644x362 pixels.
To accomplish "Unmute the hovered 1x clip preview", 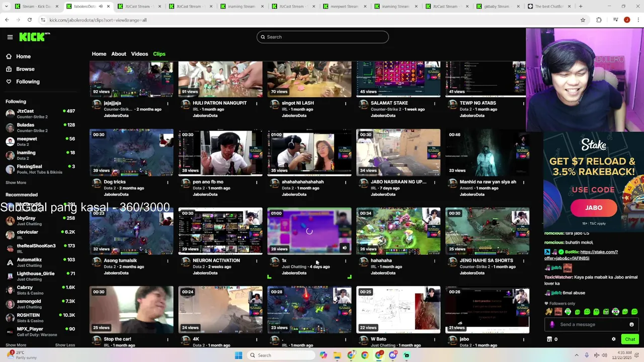I will pyautogui.click(x=345, y=248).
